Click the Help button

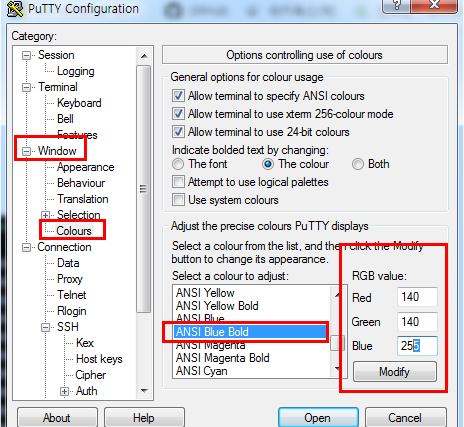[x=144, y=418]
